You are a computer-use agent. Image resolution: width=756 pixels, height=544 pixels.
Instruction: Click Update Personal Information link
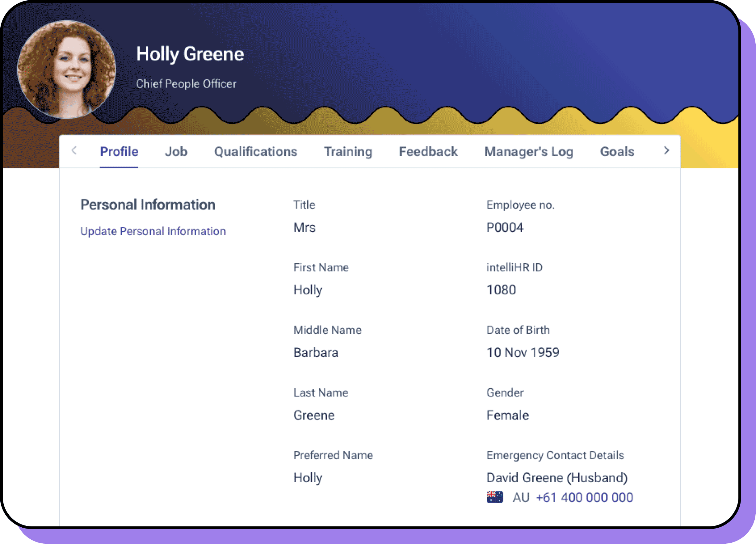click(x=153, y=231)
